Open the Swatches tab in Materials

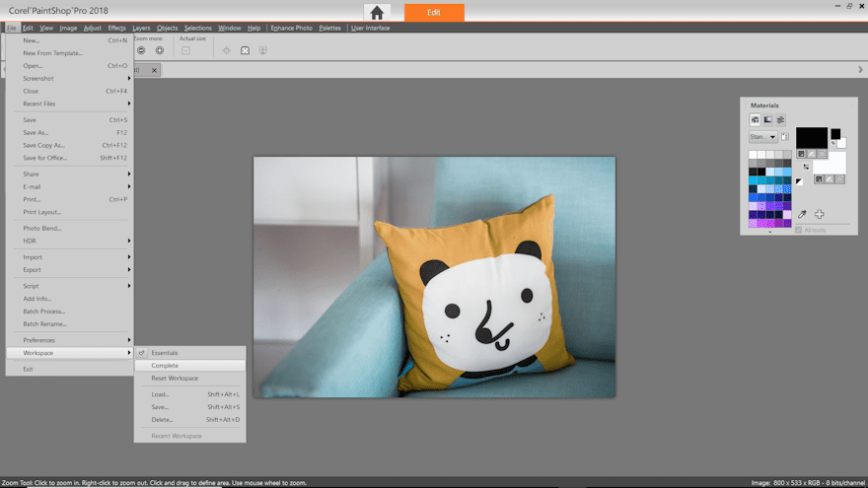(756, 119)
